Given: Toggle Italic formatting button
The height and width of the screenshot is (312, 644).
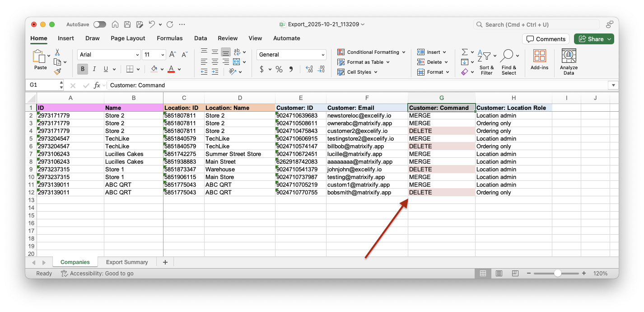Looking at the screenshot, I should (x=94, y=69).
